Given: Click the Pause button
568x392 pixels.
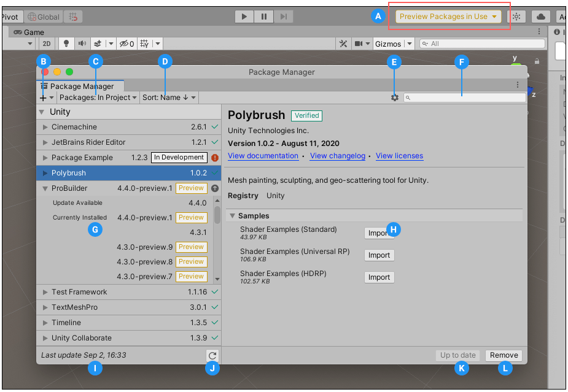Looking at the screenshot, I should click(263, 16).
